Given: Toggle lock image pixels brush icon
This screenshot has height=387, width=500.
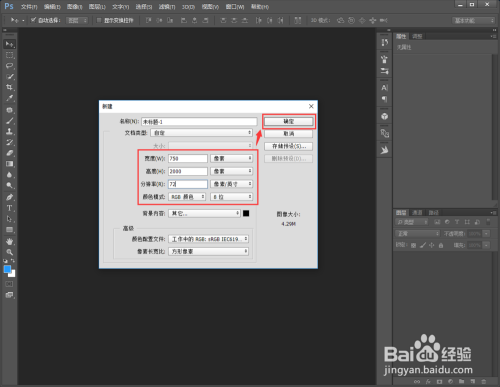Looking at the screenshot, I should click(x=423, y=245).
